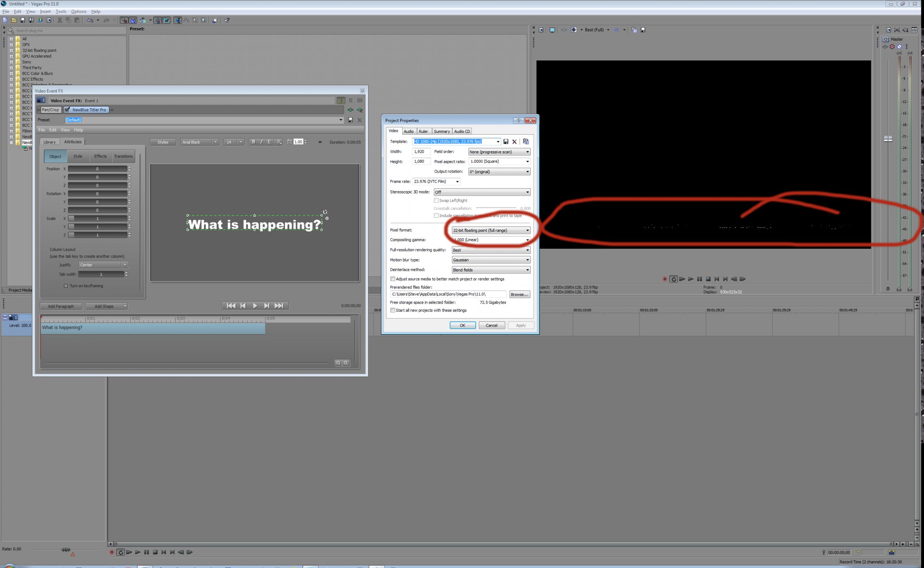The width and height of the screenshot is (924, 568).
Task: Click the Add Paragraph button
Action: tap(61, 306)
